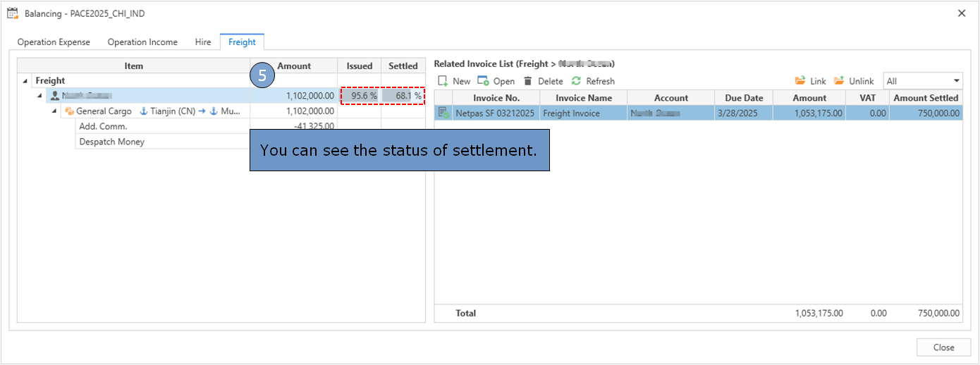The height and width of the screenshot is (365, 980).
Task: Sort by the Due Date column header
Action: 744,98
